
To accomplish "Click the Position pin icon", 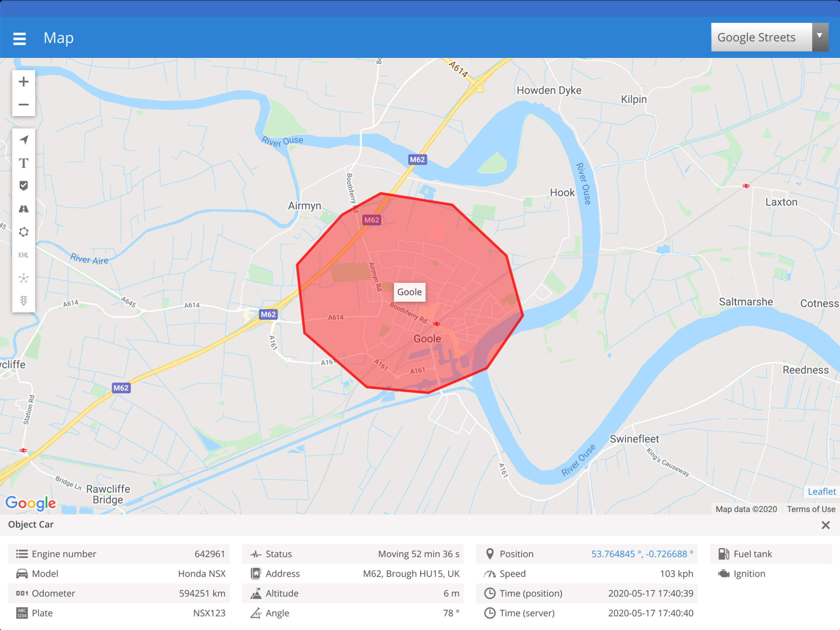I will tap(490, 554).
